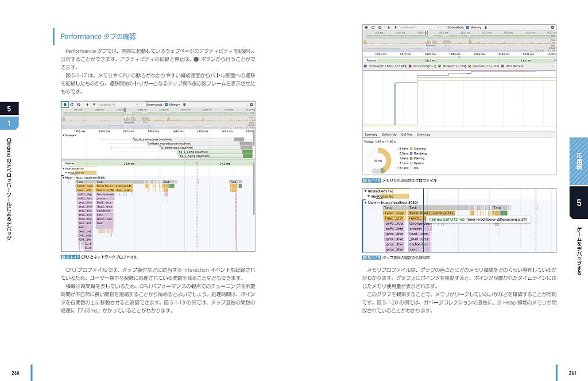The height and width of the screenshot is (381, 588).
Task: Select the se_bomb.mp3 network request
Action: [206, 148]
